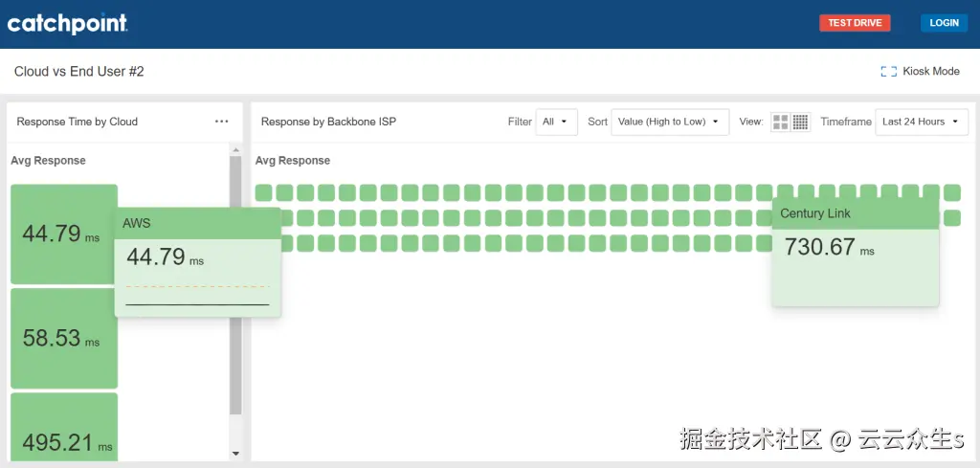This screenshot has height=468, width=980.
Task: Click the Kiosk Mode bracket icon
Action: click(x=888, y=71)
